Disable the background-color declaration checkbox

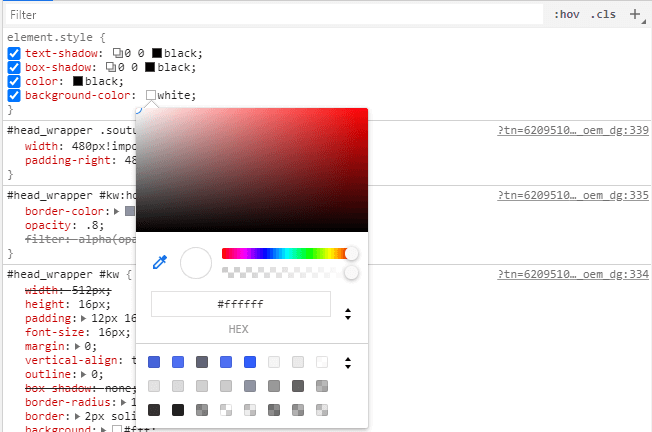point(14,96)
